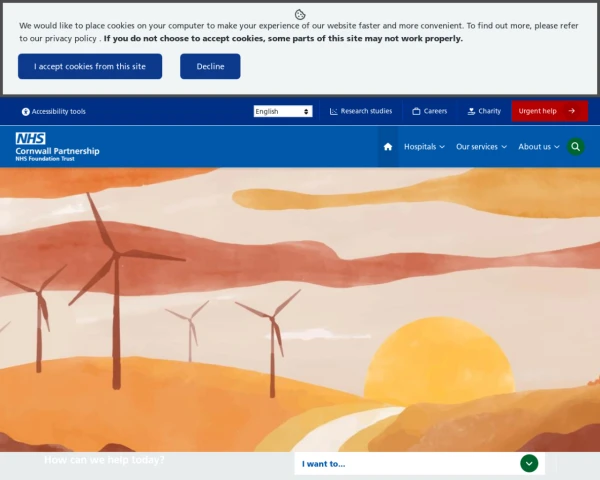The height and width of the screenshot is (480, 600).
Task: Go to Charity page
Action: click(484, 111)
